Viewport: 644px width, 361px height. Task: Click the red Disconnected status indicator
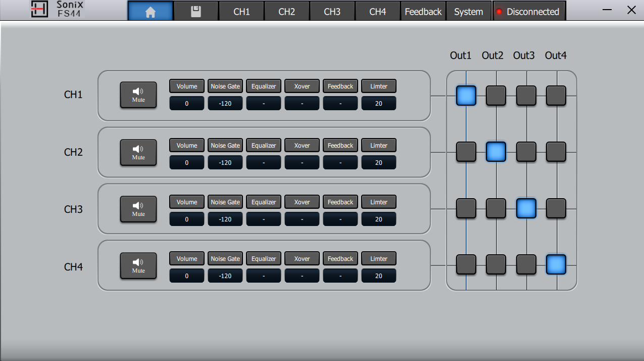click(x=499, y=12)
